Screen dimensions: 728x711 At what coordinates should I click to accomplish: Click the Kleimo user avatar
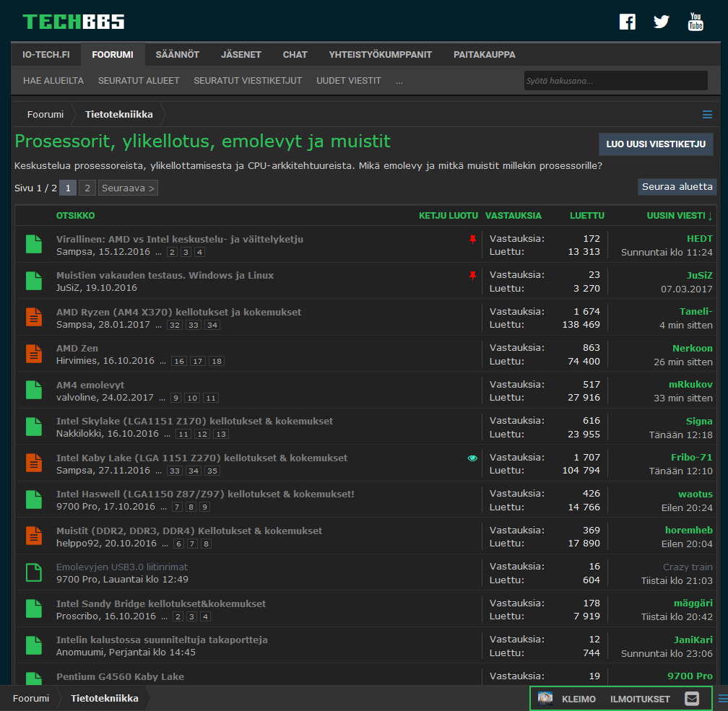pyautogui.click(x=545, y=699)
